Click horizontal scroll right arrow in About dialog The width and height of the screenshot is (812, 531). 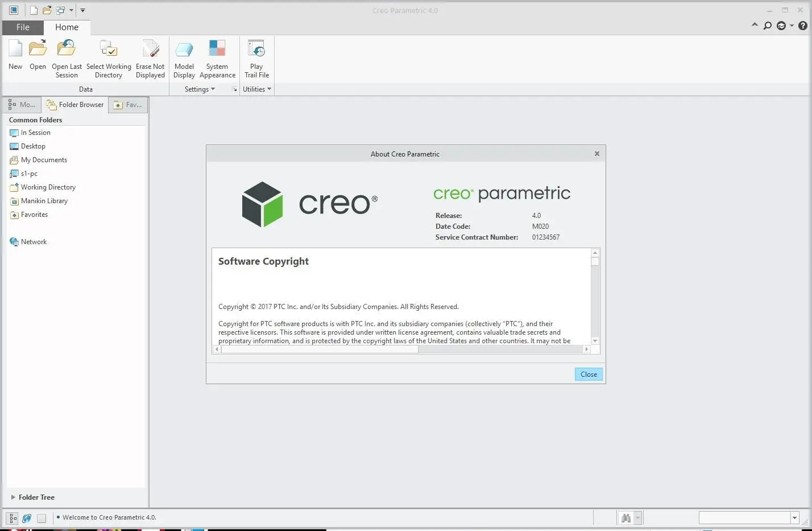pos(586,349)
